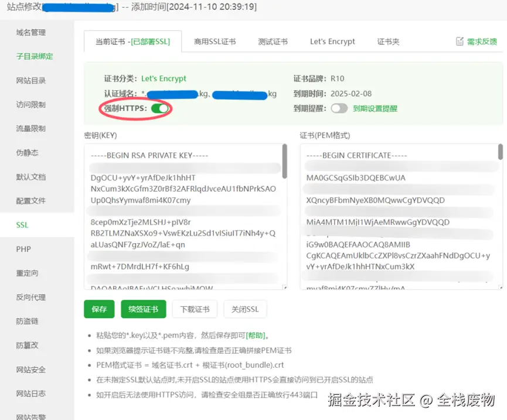Select 伪静态 in the sidebar
This screenshot has height=420, width=507.
click(x=27, y=152)
